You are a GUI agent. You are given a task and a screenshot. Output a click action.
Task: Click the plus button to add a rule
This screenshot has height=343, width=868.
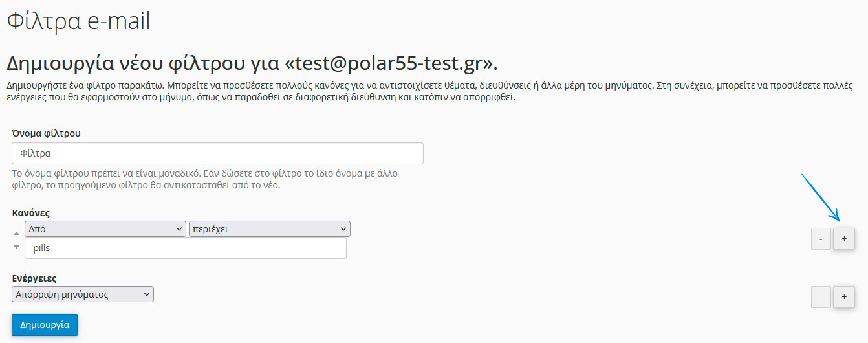pos(844,239)
